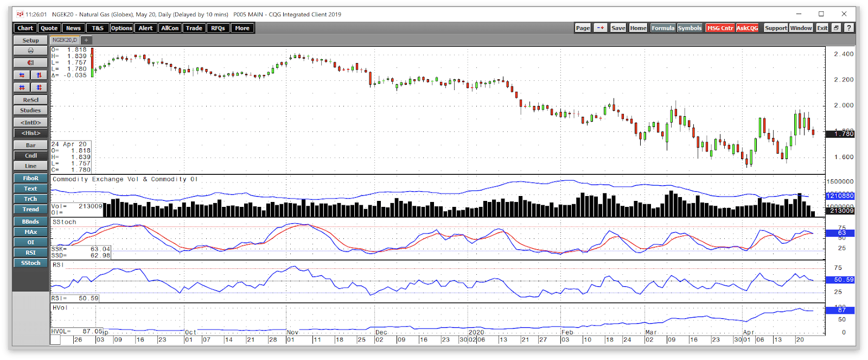Open the Alert menu
The height and width of the screenshot is (360, 868).
[145, 28]
